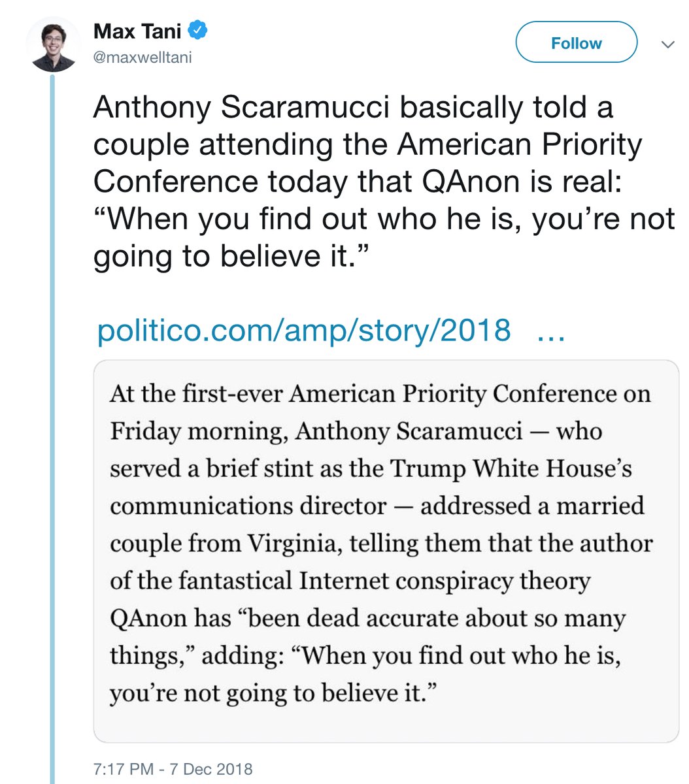Image resolution: width=689 pixels, height=784 pixels.
Task: Click the truncated link ellipsis
Action: pos(549,330)
